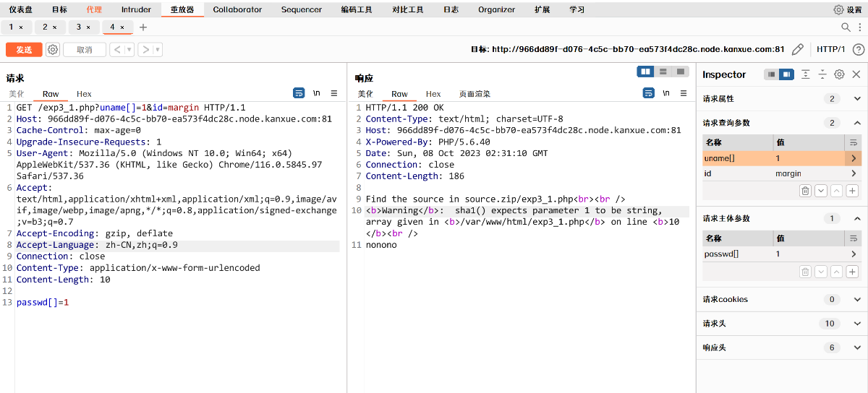Move query parameter down arrow icon

pos(821,191)
